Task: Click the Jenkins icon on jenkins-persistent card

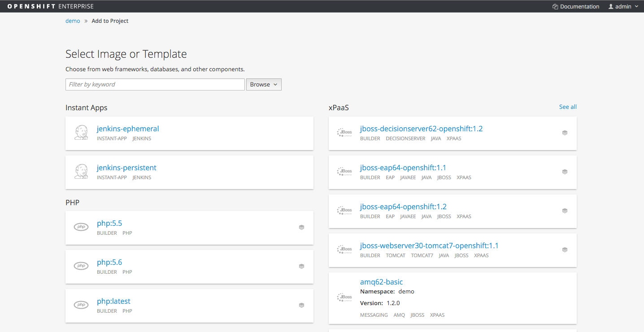Action: [81, 172]
